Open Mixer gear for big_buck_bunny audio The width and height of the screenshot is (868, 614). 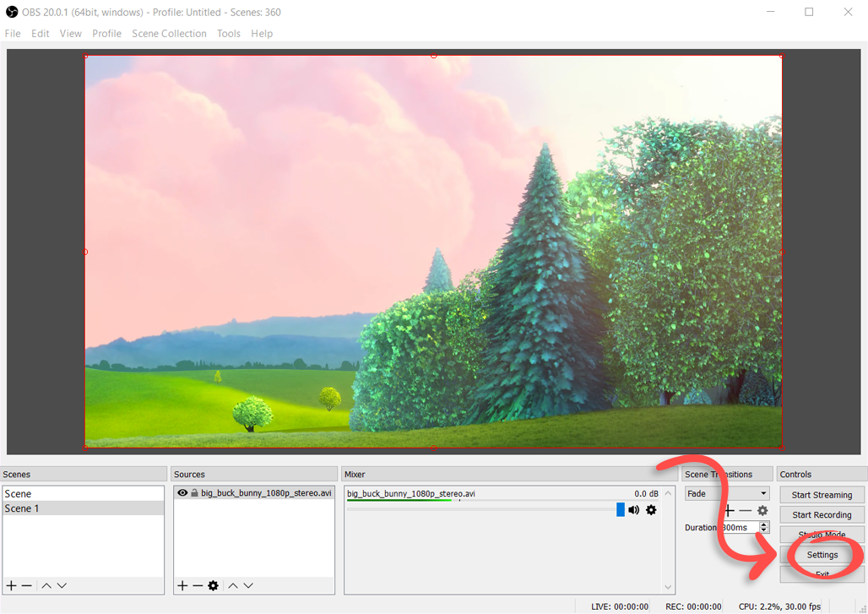(651, 510)
